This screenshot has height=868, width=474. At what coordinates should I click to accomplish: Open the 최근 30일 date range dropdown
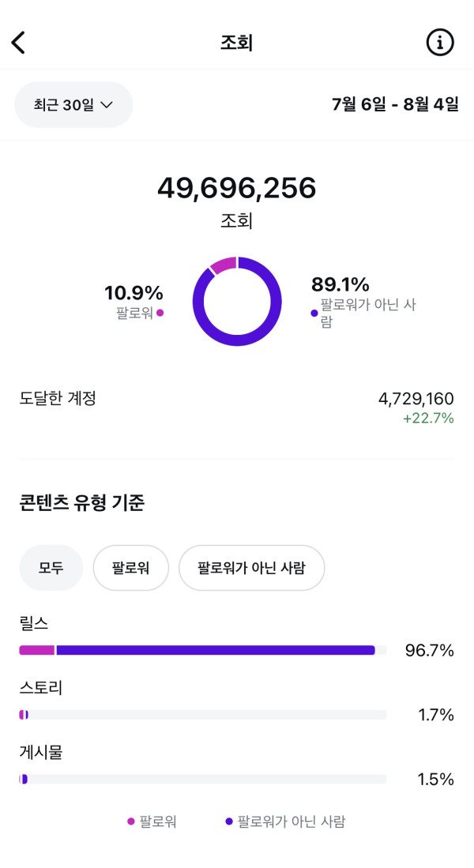73,104
